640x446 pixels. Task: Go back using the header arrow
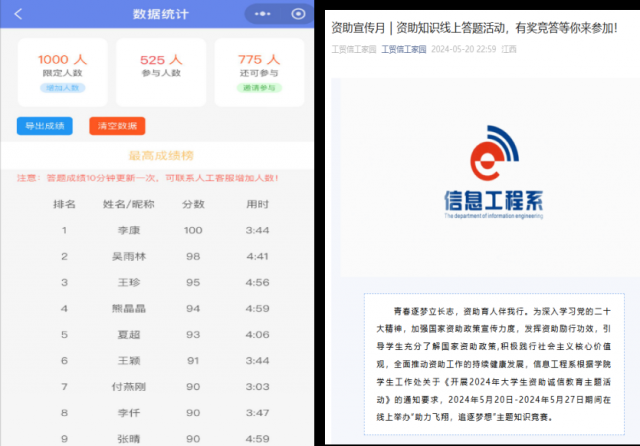coord(19,14)
